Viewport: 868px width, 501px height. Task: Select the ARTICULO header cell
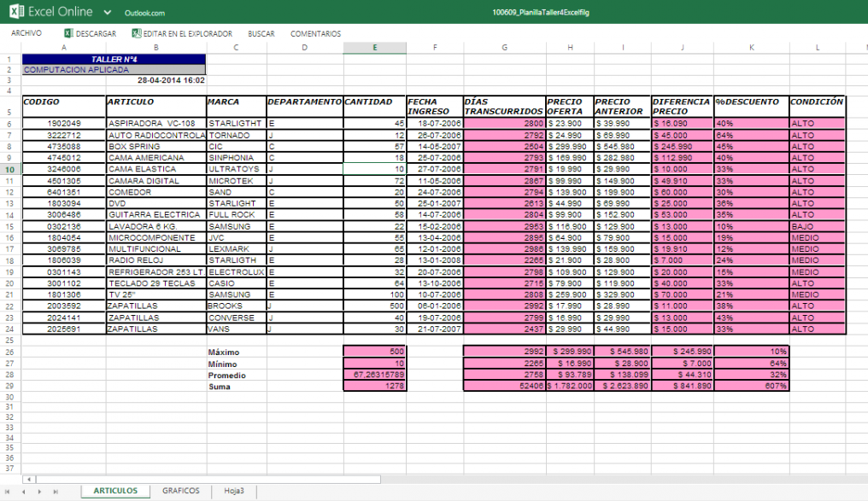coord(156,107)
